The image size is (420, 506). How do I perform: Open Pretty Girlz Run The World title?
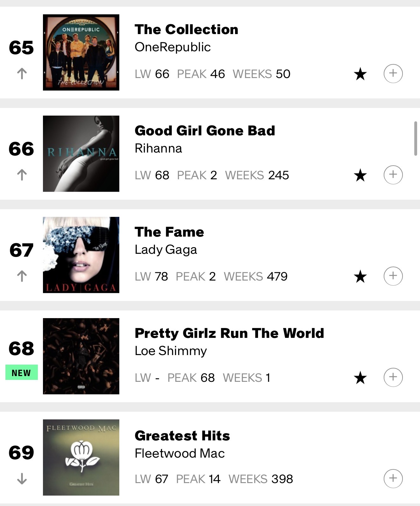(x=229, y=334)
